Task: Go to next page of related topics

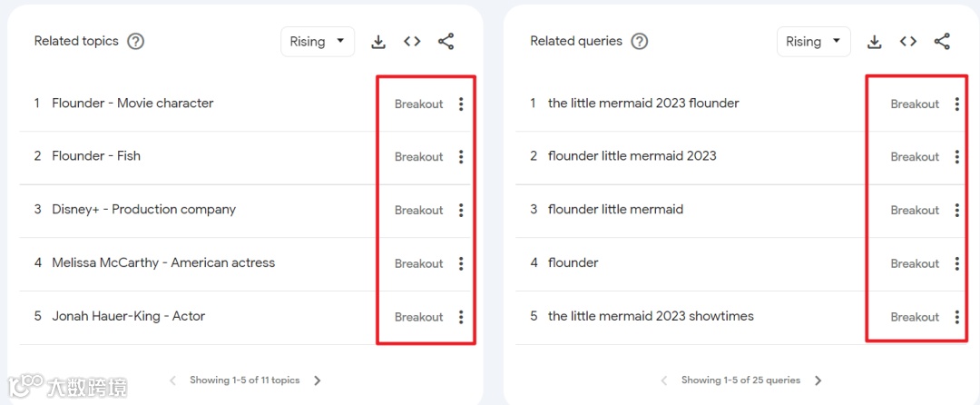Action: 318,381
